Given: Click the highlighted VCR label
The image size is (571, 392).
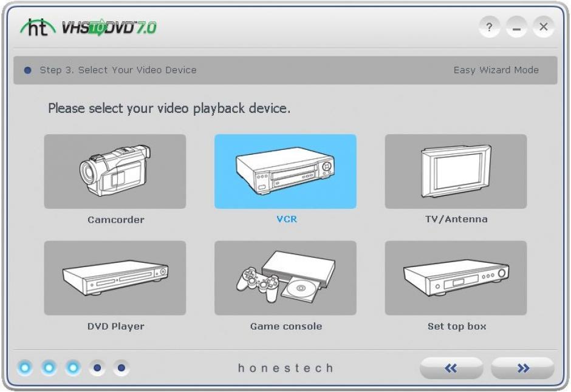Looking at the screenshot, I should coord(287,219).
